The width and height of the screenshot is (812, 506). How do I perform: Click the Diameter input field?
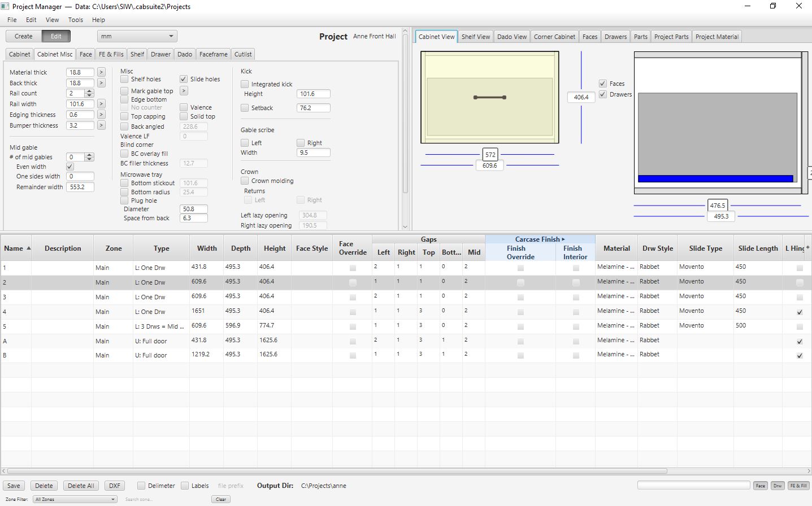pos(193,209)
